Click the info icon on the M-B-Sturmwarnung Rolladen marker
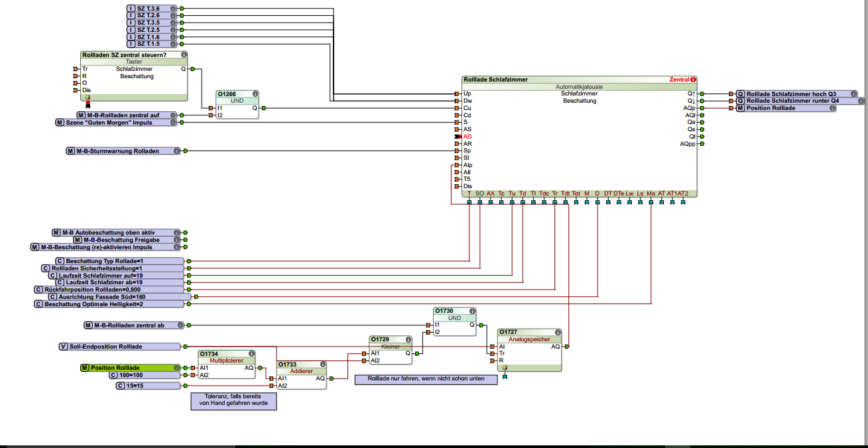The image size is (868, 448). (x=176, y=151)
